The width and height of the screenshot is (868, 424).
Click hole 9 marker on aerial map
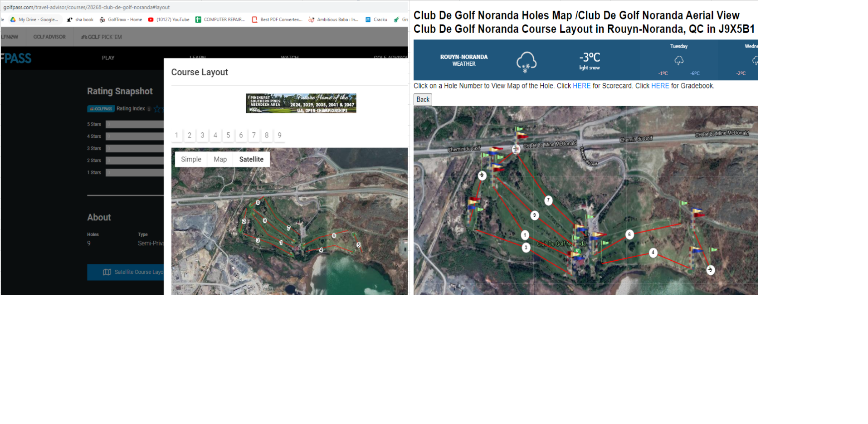[x=535, y=215]
